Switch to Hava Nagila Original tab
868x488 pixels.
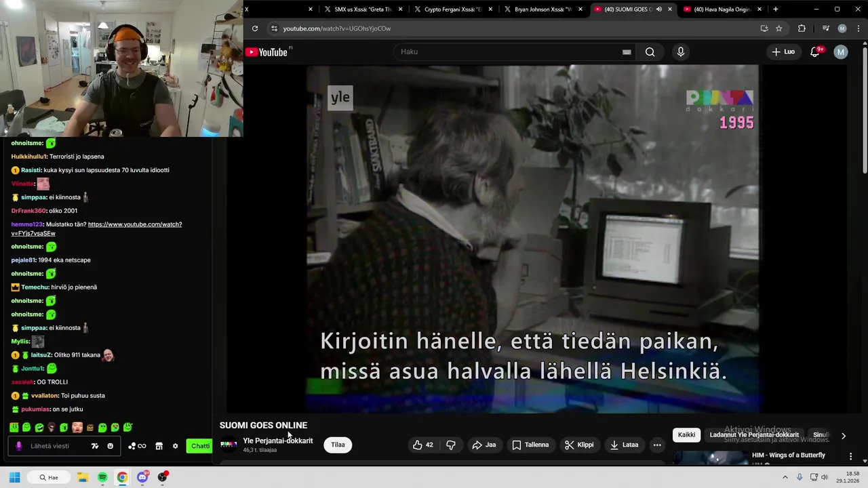pyautogui.click(x=723, y=9)
